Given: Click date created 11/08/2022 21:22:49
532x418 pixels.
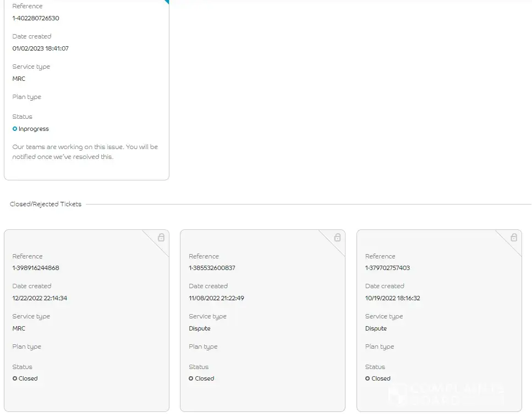Looking at the screenshot, I should [216, 298].
